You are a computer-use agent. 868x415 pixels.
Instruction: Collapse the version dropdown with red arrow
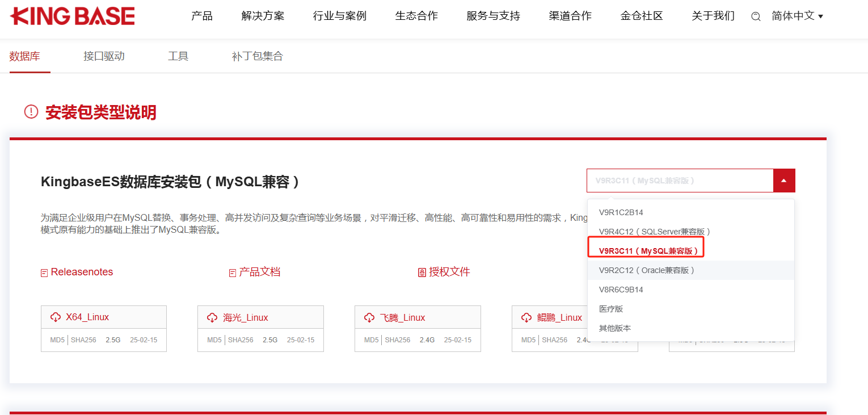[783, 181]
